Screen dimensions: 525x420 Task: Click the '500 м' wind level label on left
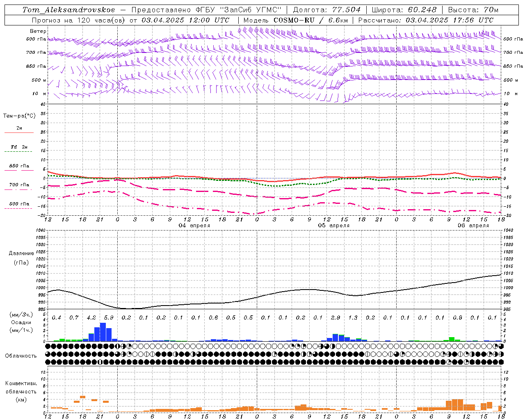point(39,80)
